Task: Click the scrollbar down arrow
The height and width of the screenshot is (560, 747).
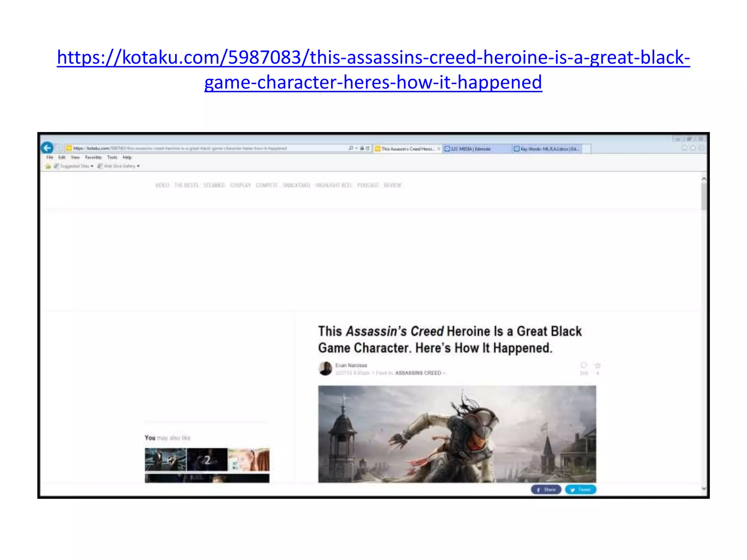Action: 704,489
